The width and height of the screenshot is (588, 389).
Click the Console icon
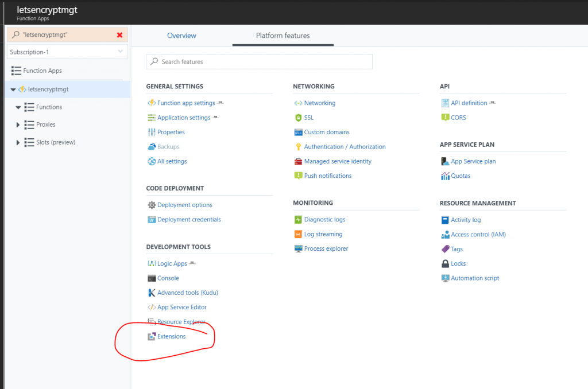click(152, 278)
